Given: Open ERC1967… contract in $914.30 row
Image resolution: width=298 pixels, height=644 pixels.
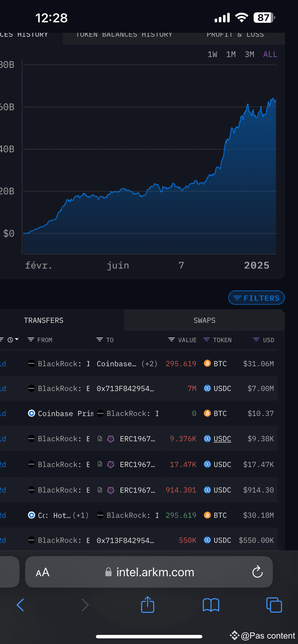Looking at the screenshot, I should (x=137, y=490).
